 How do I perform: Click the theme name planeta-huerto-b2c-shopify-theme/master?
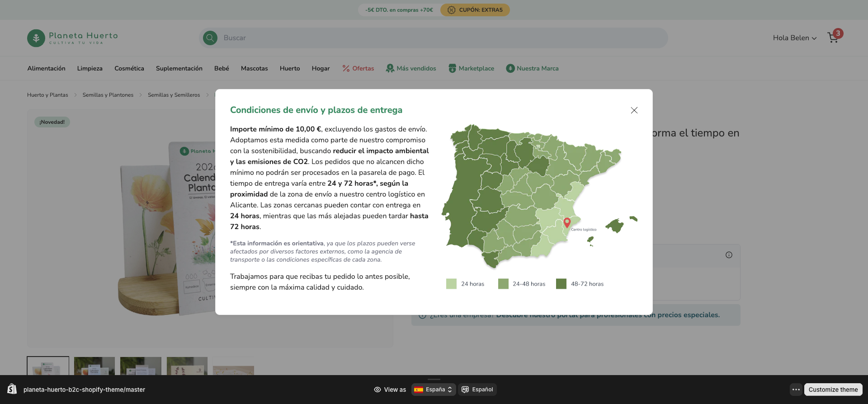pos(84,390)
